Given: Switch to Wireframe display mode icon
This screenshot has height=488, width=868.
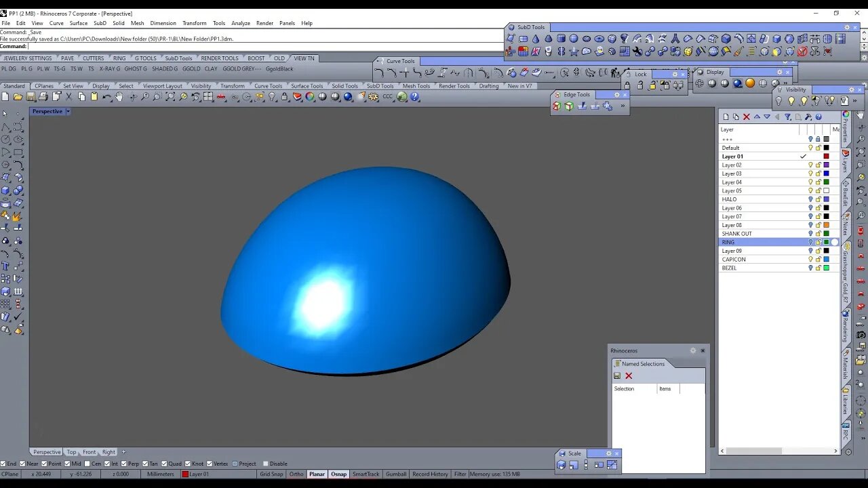Looking at the screenshot, I should [x=699, y=83].
